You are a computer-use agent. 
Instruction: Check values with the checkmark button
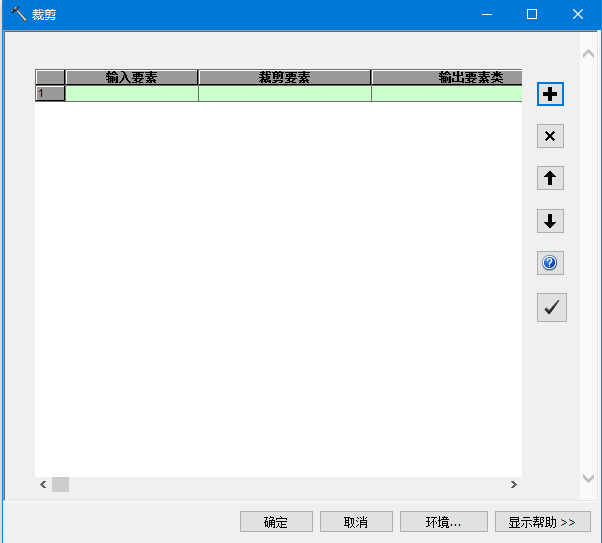(551, 307)
